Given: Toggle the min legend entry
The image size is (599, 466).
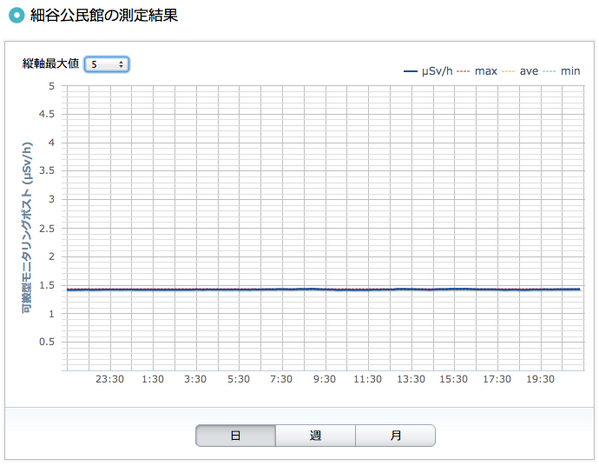Looking at the screenshot, I should 562,71.
